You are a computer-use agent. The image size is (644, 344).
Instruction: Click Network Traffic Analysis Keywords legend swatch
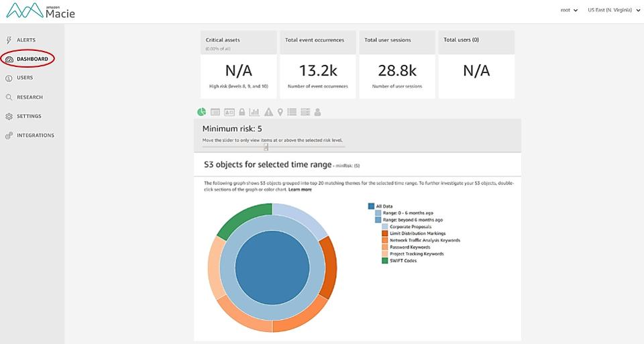click(385, 240)
